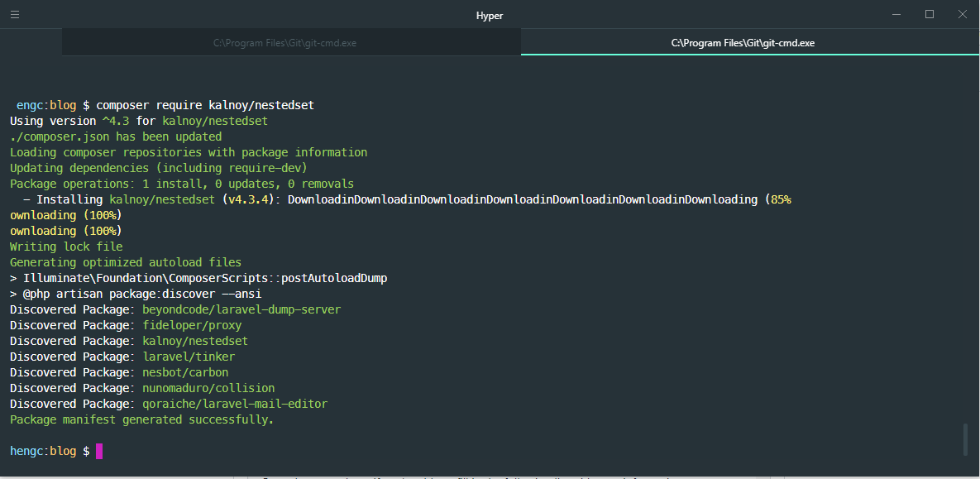Click '@php artisan package:discover --ansi' line
The width and height of the screenshot is (980, 479).
[136, 294]
